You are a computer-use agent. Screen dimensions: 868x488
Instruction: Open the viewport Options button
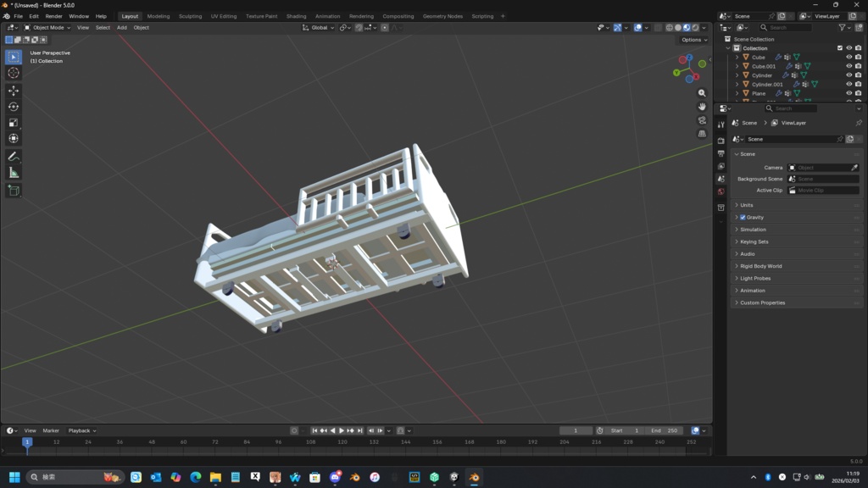point(693,40)
